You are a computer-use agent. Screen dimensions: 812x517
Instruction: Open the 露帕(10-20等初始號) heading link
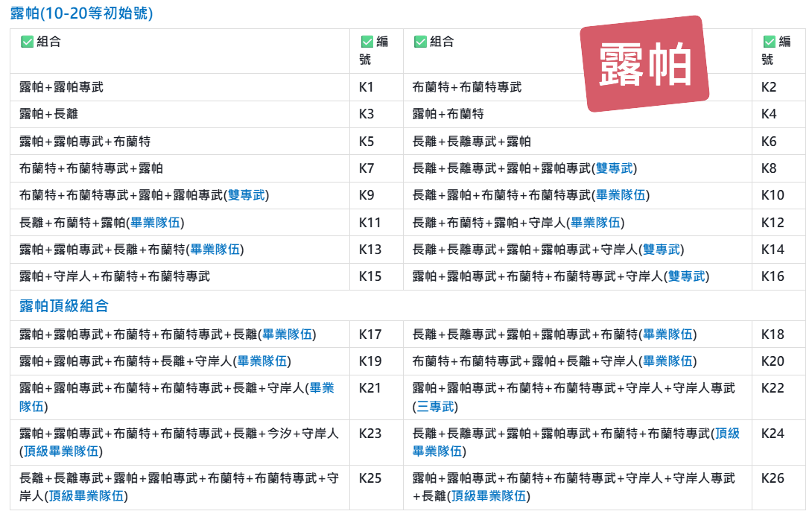(x=82, y=13)
